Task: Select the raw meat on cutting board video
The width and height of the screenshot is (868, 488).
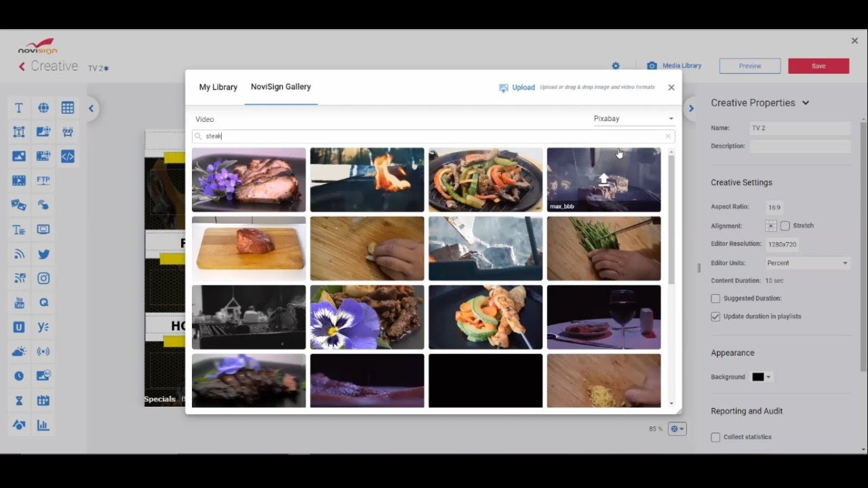Action: [x=249, y=249]
